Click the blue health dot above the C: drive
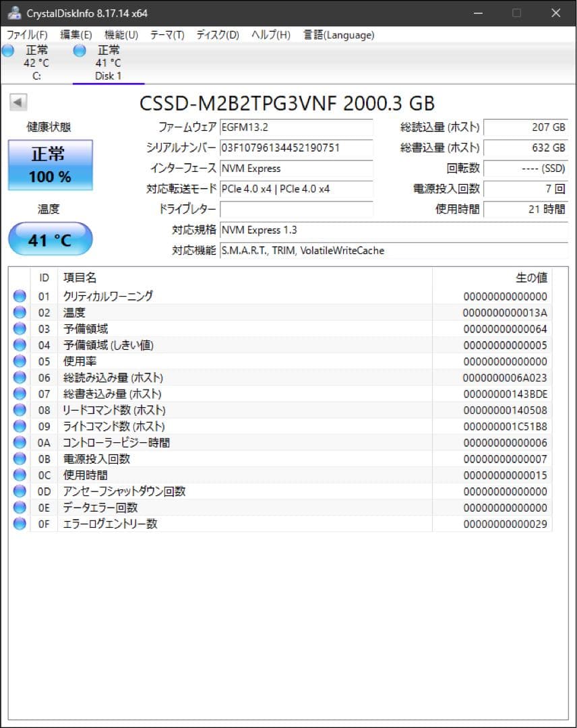Image resolution: width=577 pixels, height=728 pixels. pos(7,50)
